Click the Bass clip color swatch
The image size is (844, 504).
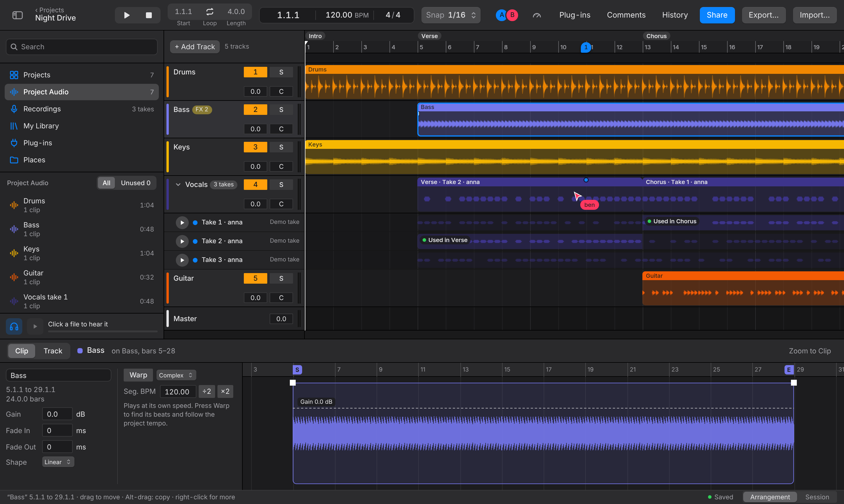tap(80, 351)
